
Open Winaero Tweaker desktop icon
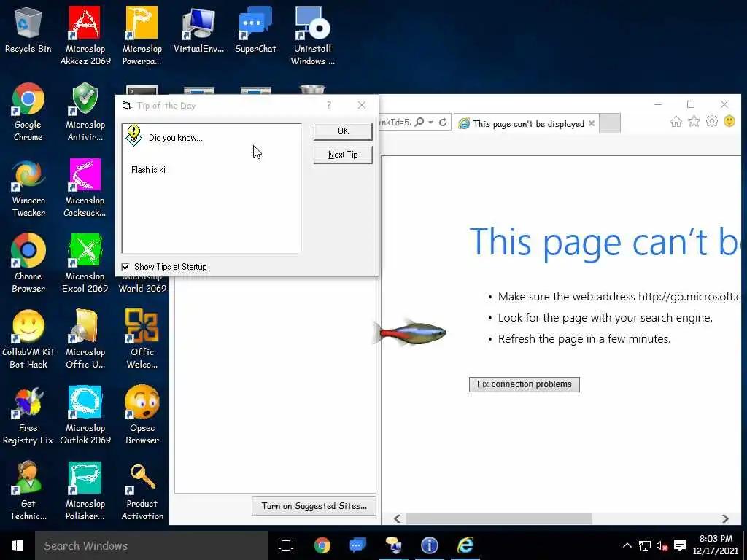(28, 187)
